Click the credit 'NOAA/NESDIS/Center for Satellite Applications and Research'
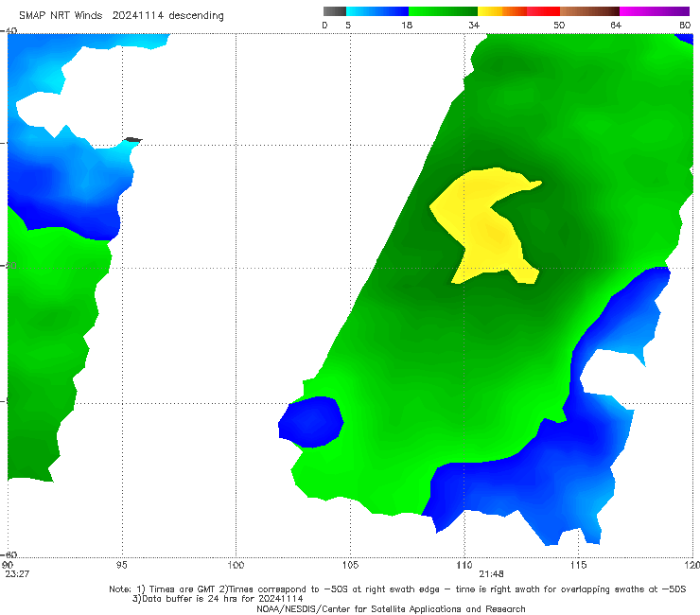Screen dimensions: 700x615 click(391, 609)
